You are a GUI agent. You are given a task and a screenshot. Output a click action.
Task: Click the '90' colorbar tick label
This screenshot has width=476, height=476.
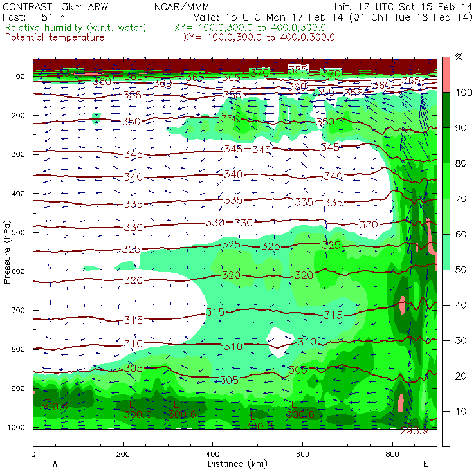[461, 128]
